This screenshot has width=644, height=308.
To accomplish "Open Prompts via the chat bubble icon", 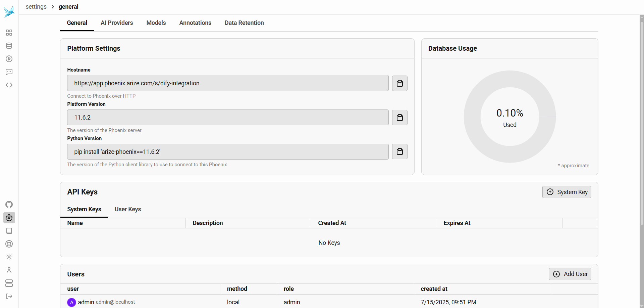I will [9, 72].
